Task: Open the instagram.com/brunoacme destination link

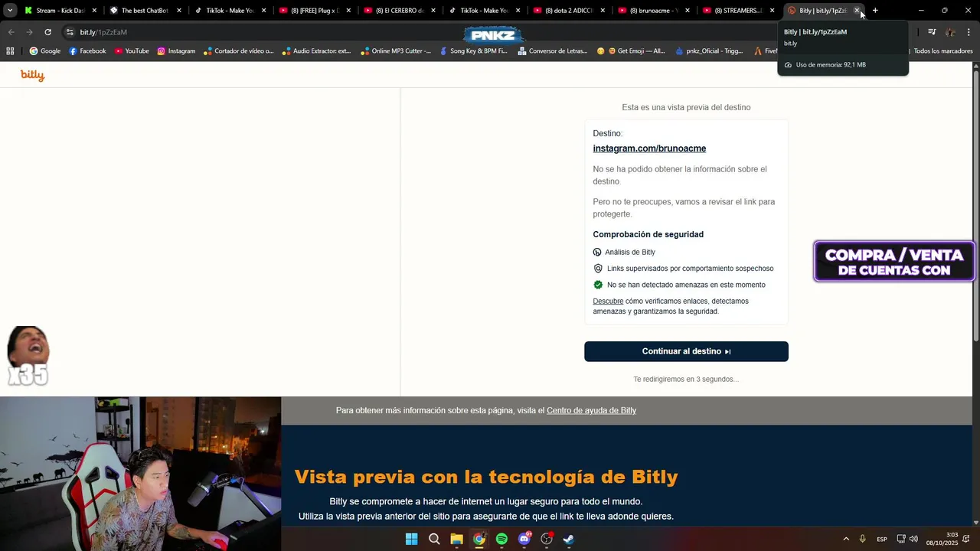Action: [649, 148]
